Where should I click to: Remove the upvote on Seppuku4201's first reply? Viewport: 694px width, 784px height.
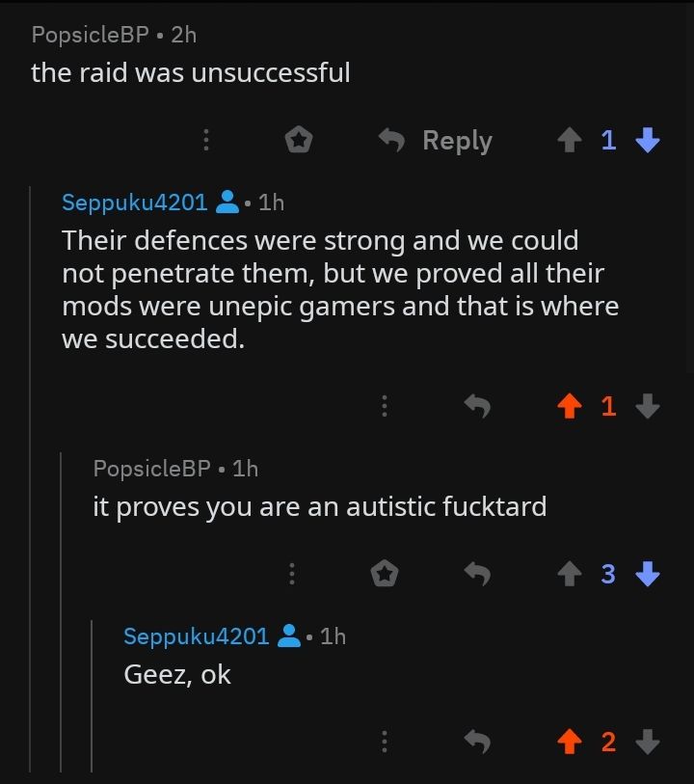click(569, 406)
